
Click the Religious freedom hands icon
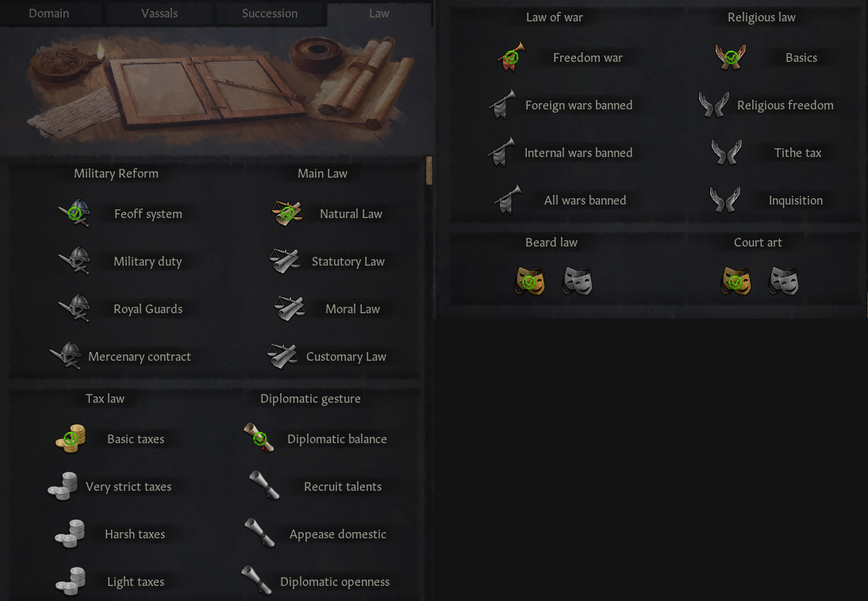coord(713,105)
